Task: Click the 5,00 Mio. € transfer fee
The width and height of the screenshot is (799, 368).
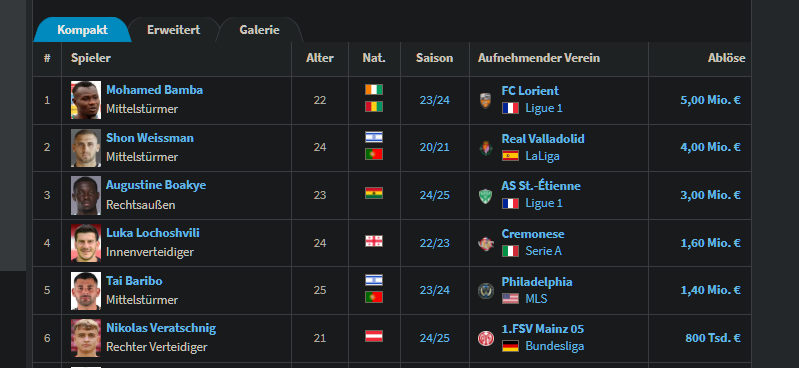Action: click(x=710, y=100)
